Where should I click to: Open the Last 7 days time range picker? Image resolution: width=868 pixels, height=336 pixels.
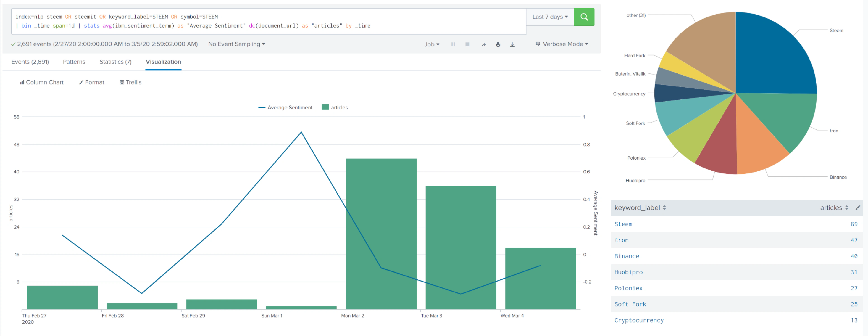(x=550, y=17)
